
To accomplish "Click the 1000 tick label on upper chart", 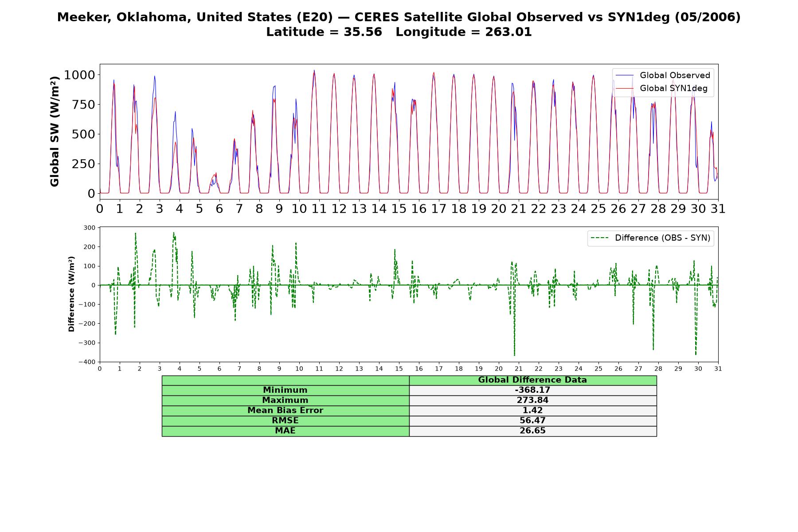I will (79, 75).
